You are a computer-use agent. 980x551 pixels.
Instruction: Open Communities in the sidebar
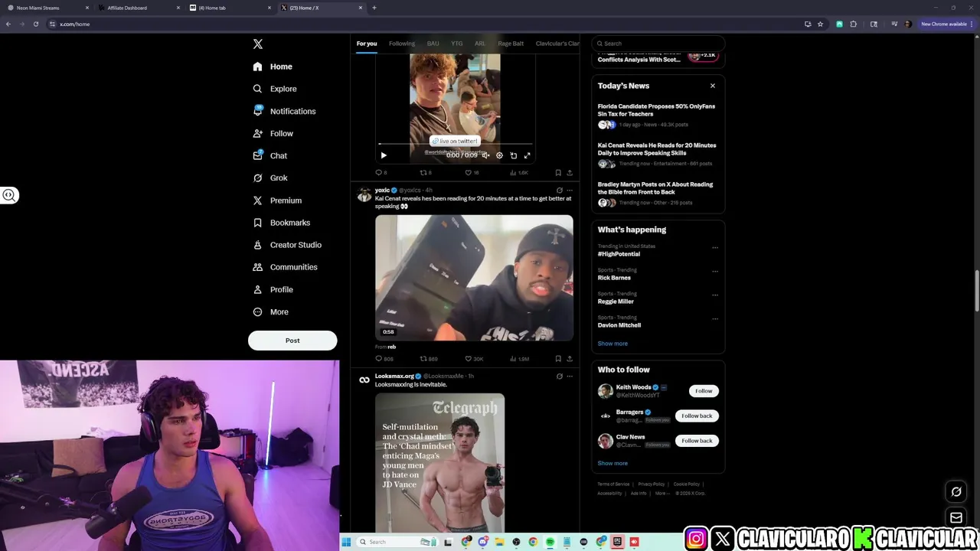coord(284,267)
